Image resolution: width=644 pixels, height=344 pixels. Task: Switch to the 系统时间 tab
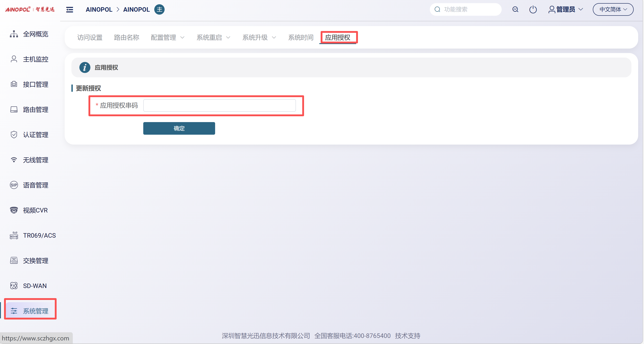(x=301, y=38)
